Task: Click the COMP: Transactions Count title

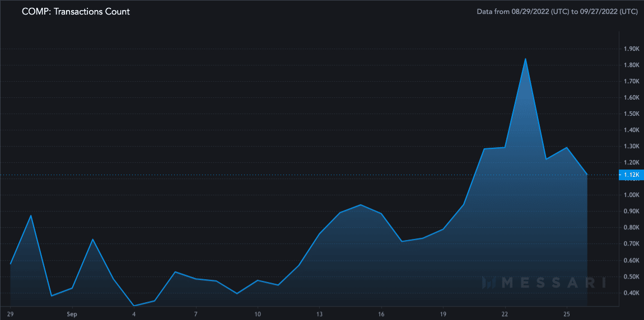Action: point(76,11)
